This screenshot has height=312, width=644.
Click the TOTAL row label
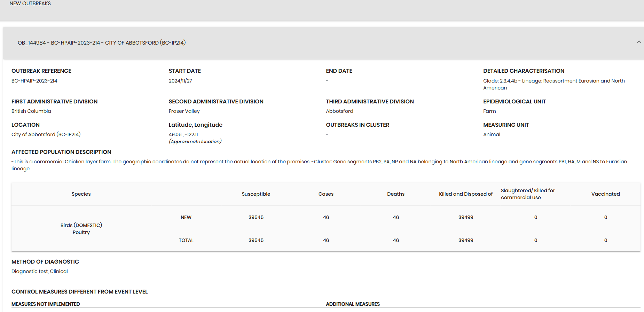186,240
